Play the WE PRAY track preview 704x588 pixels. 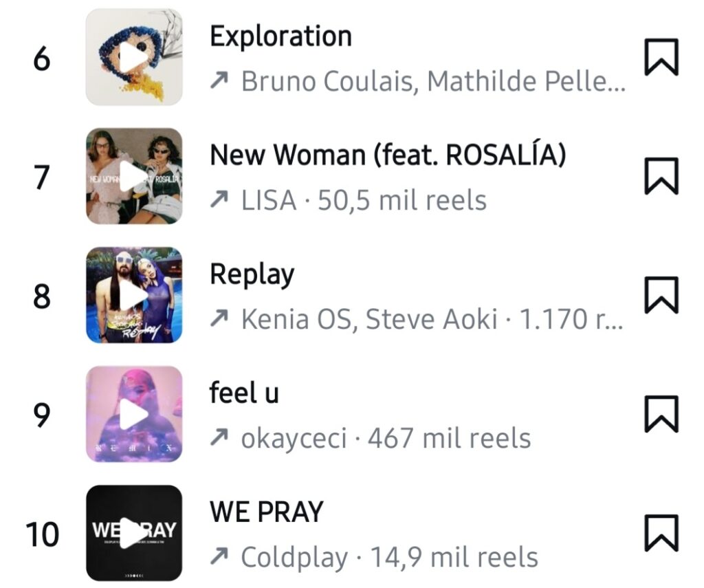(134, 533)
